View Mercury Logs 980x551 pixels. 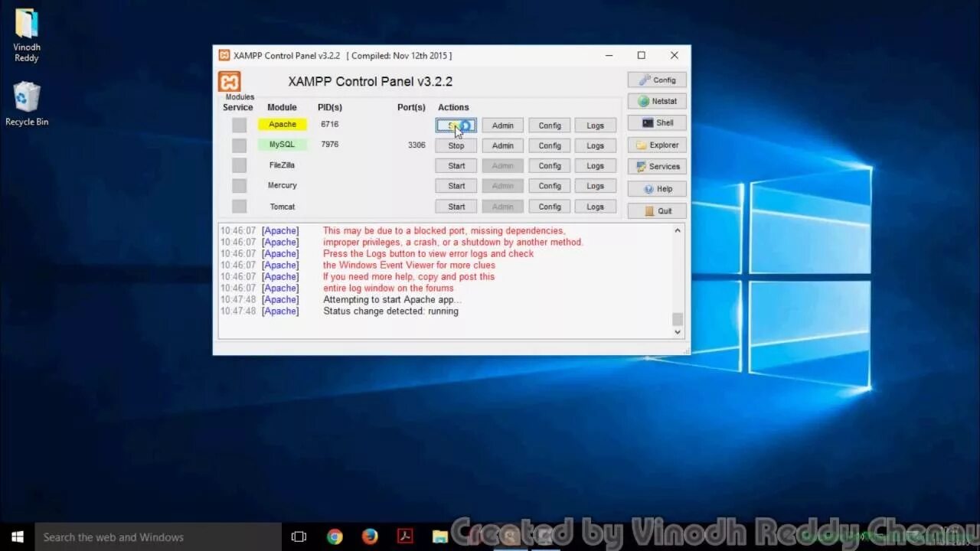[x=596, y=186]
